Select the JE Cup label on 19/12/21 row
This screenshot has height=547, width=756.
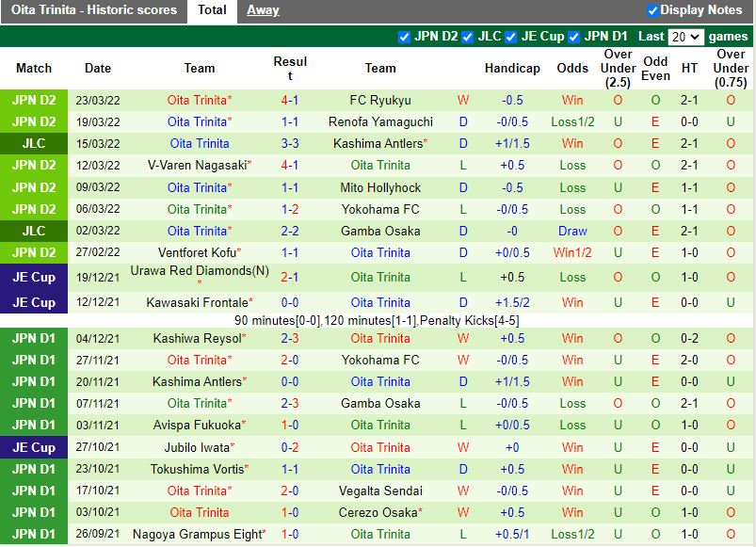coord(34,277)
